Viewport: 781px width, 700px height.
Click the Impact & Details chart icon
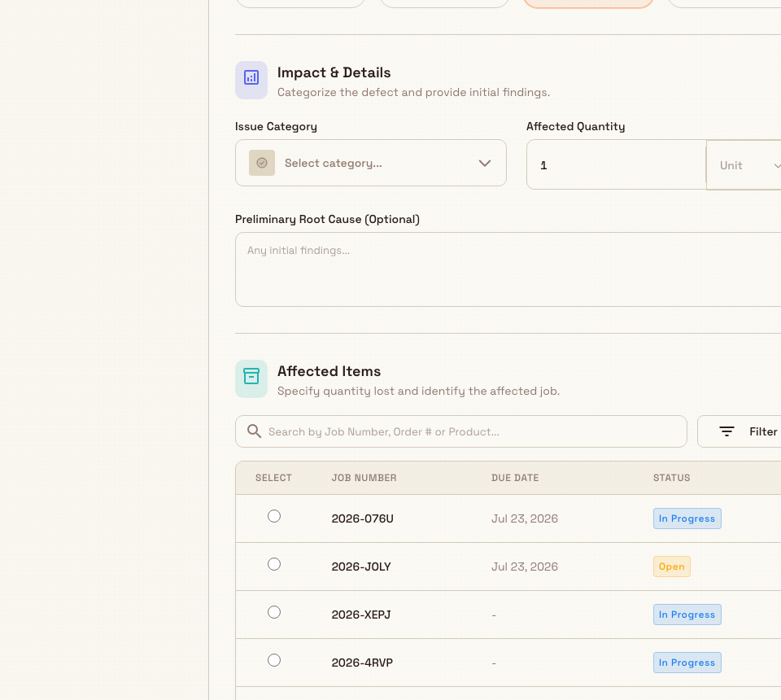pyautogui.click(x=251, y=81)
